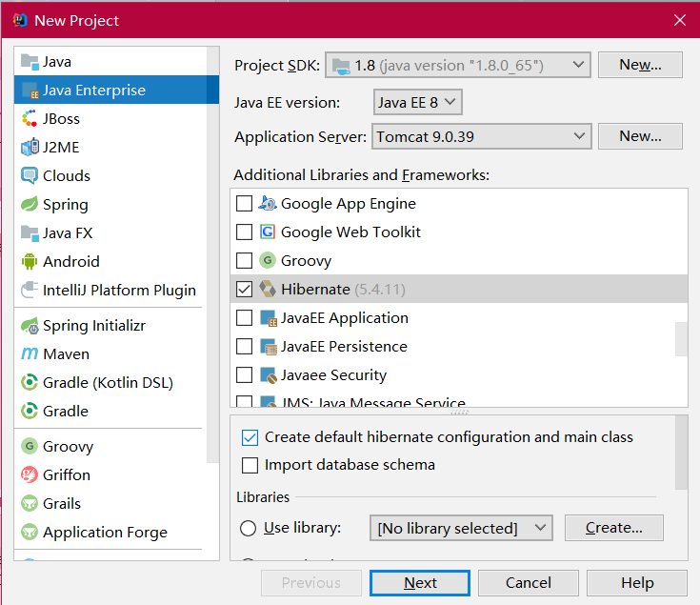Click the Application Forge icon
The height and width of the screenshot is (605, 700).
pos(30,533)
